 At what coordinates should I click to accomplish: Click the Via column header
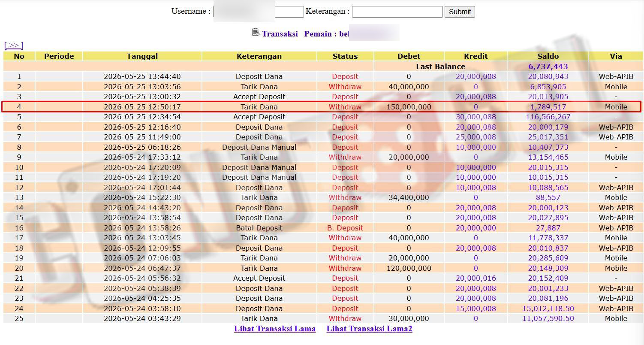click(x=616, y=56)
